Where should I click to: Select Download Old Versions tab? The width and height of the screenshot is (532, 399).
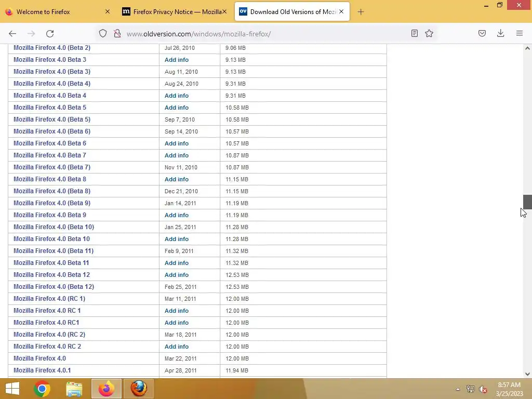coord(292,11)
